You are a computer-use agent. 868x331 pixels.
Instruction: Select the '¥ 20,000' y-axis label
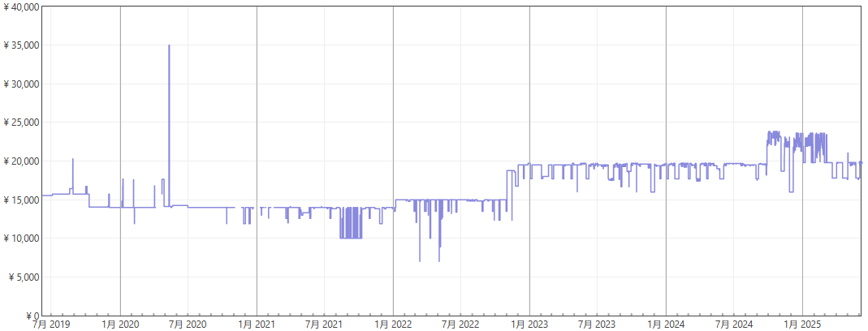point(21,161)
